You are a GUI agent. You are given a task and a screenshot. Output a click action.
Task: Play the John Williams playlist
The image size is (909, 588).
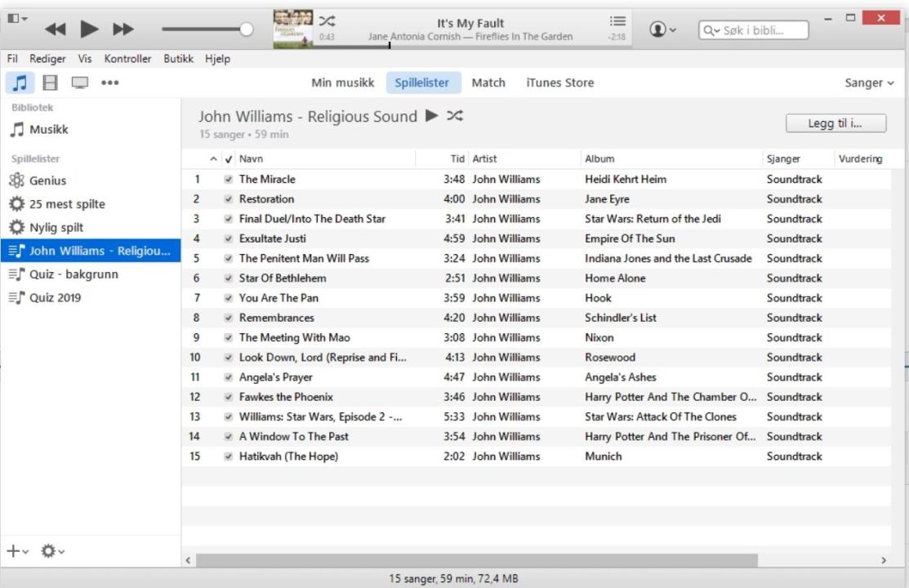point(430,115)
